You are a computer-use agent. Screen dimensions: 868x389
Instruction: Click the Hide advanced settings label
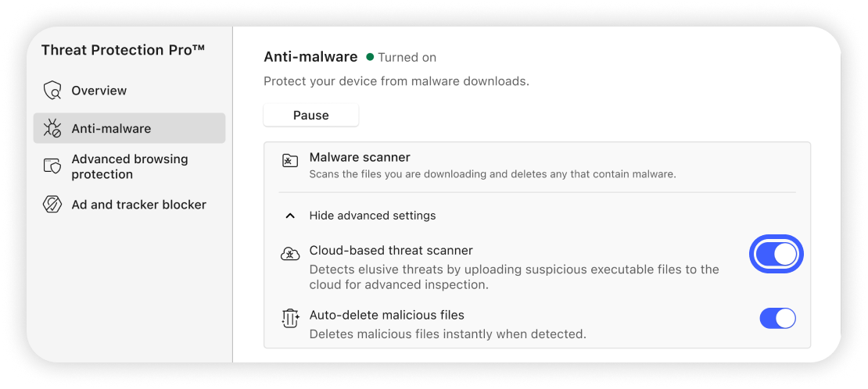(372, 216)
